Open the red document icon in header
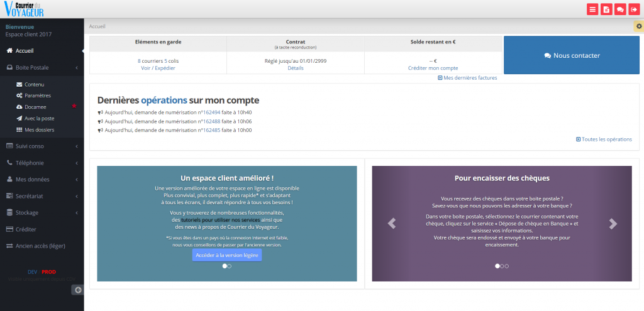This screenshot has width=644, height=311. tap(606, 9)
